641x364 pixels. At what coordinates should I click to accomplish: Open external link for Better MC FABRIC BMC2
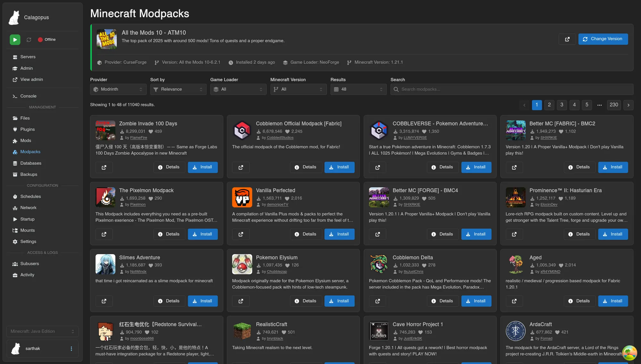pyautogui.click(x=514, y=167)
